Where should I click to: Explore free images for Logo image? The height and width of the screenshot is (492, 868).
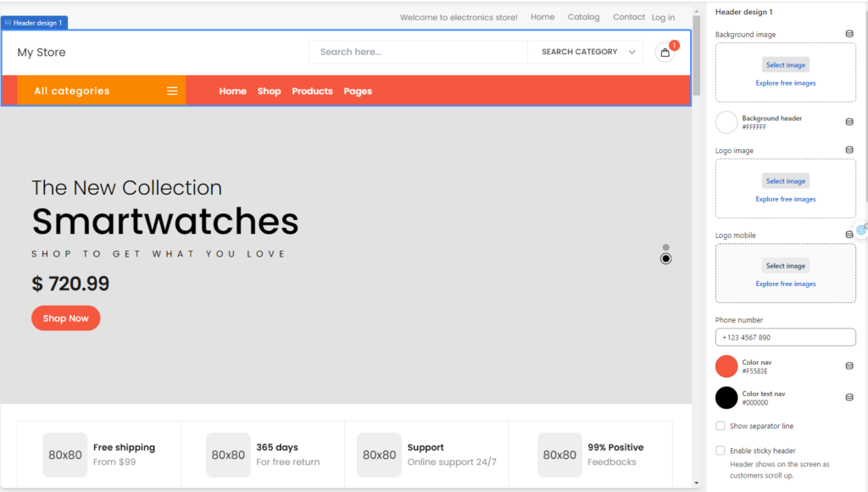point(786,199)
